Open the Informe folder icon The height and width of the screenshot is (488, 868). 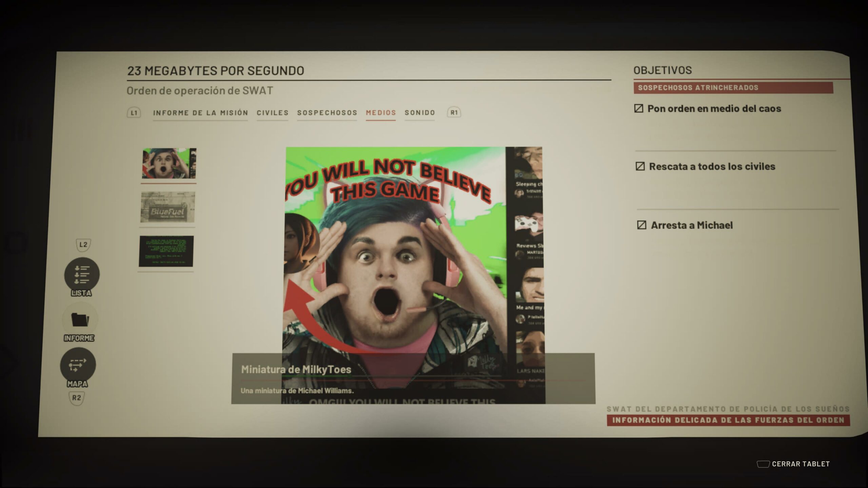coord(80,320)
